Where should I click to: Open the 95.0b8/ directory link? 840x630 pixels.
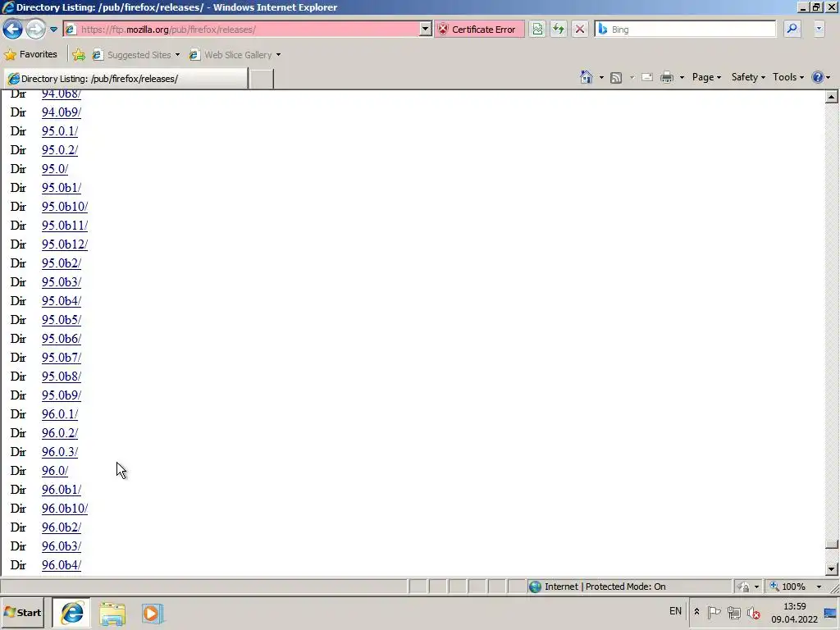pos(62,377)
